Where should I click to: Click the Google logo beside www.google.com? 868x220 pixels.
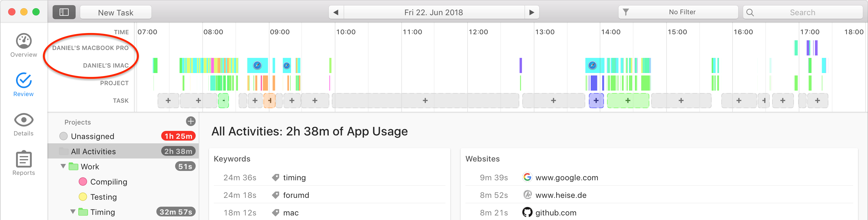(x=527, y=177)
